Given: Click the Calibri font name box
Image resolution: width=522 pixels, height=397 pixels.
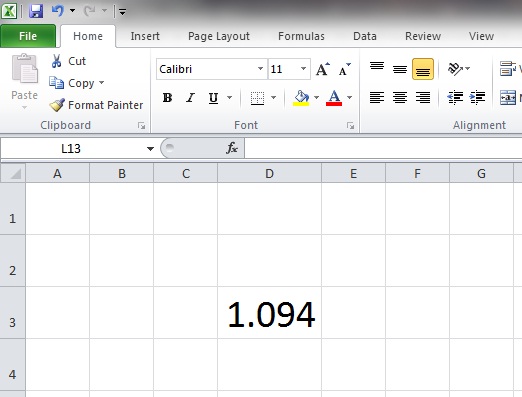Looking at the screenshot, I should [x=207, y=69].
